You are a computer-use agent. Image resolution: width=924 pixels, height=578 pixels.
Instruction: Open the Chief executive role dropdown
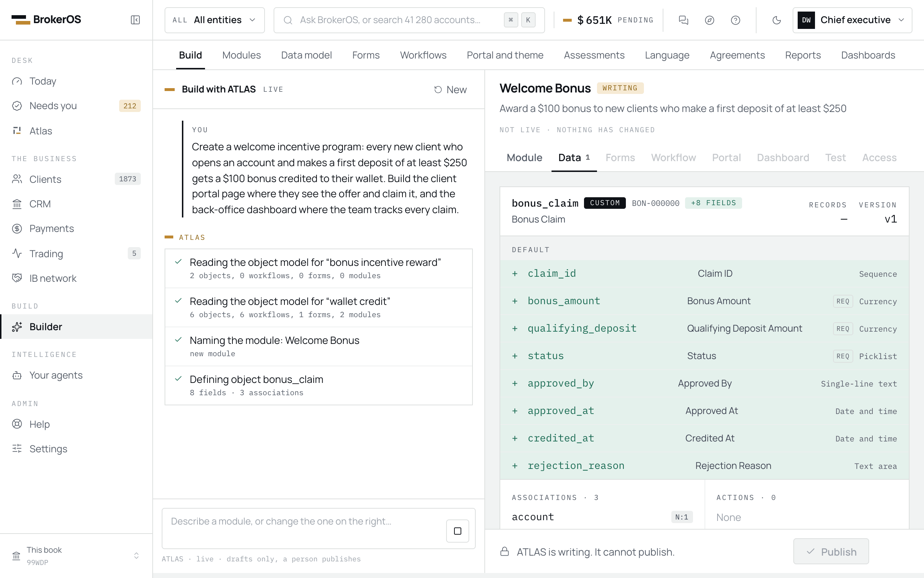[852, 20]
